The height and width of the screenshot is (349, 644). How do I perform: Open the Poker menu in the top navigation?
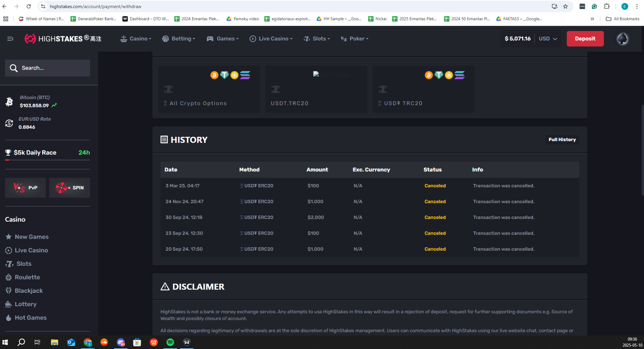tap(355, 39)
